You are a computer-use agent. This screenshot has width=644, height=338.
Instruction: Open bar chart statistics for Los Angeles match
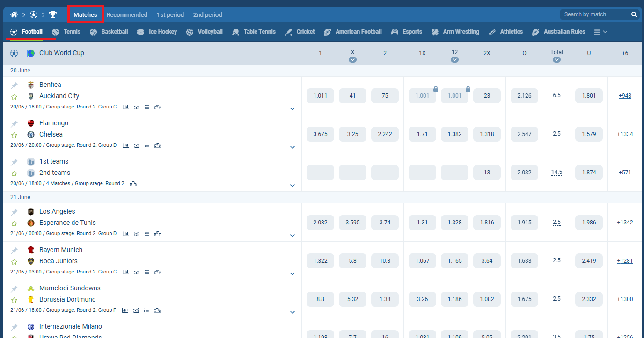click(125, 234)
